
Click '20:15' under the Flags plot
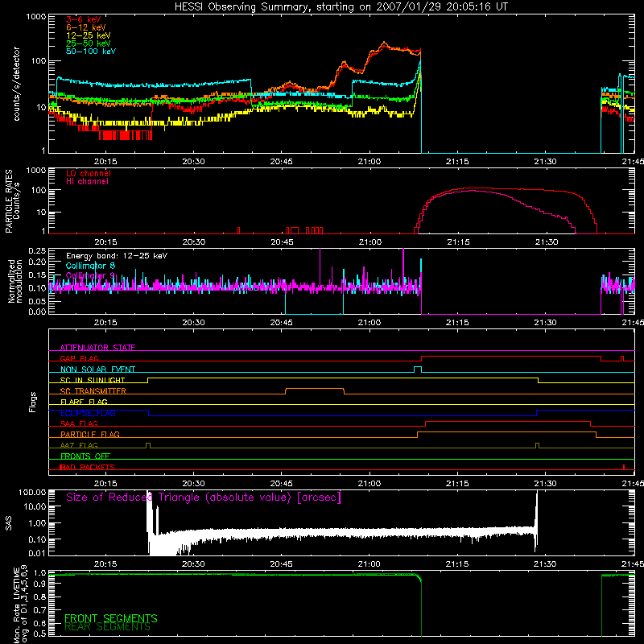tap(105, 484)
